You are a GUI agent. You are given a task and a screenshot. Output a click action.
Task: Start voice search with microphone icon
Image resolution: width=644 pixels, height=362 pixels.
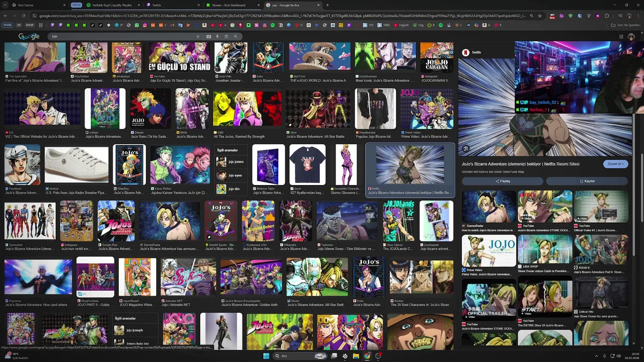tap(217, 36)
